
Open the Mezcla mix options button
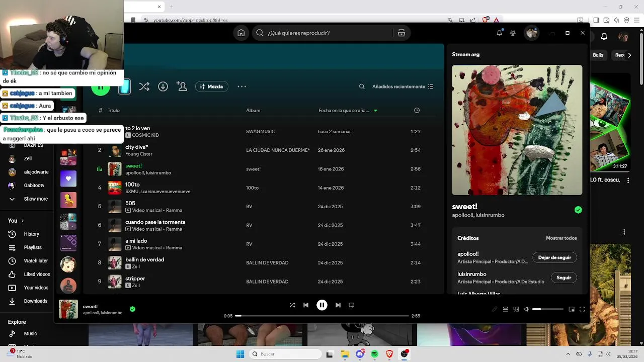(x=212, y=86)
